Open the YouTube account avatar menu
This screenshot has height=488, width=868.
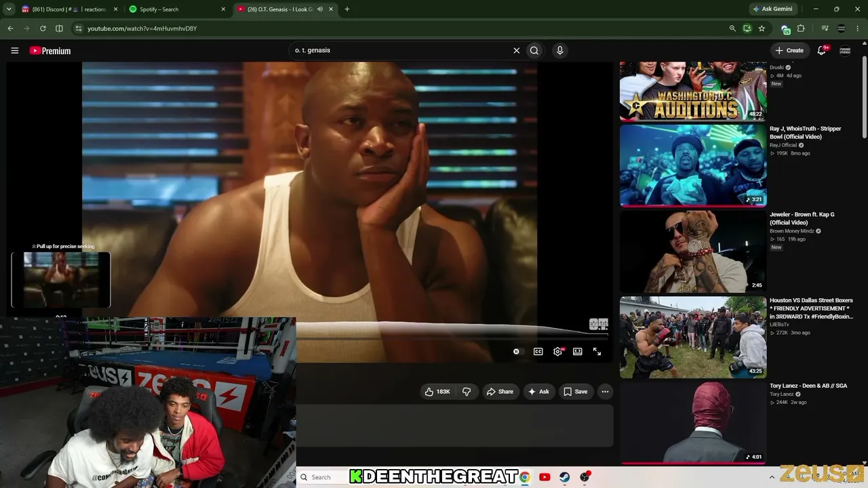point(845,50)
